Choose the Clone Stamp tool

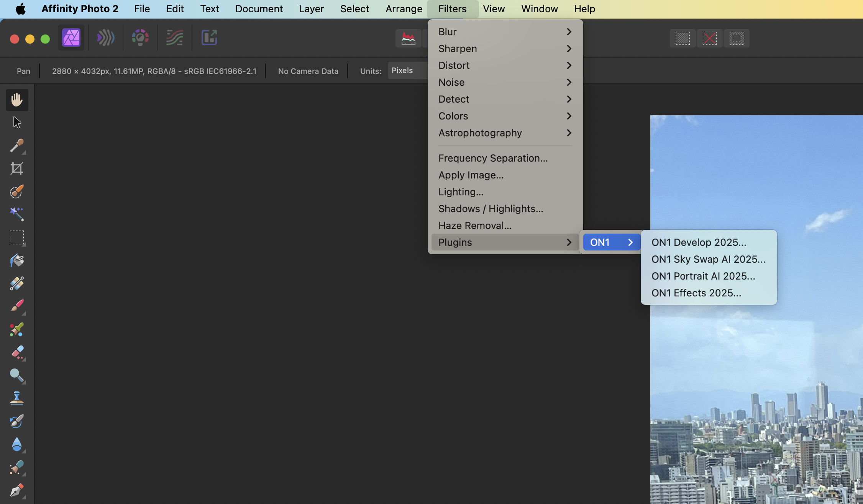17,398
